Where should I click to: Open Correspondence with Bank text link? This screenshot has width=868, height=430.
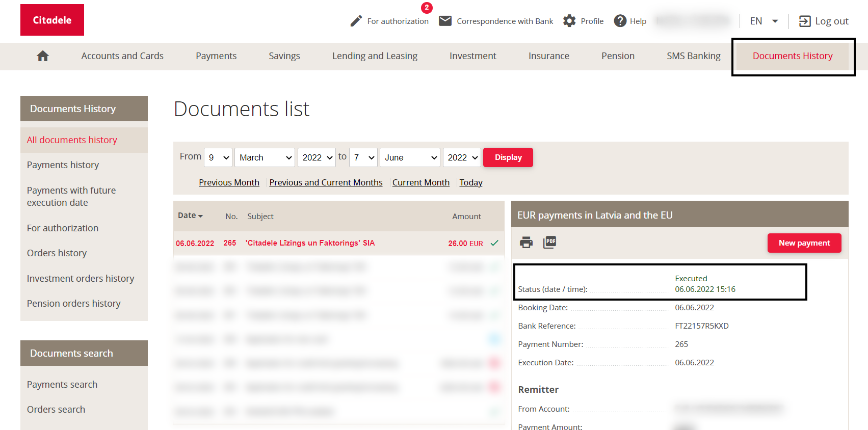[505, 21]
